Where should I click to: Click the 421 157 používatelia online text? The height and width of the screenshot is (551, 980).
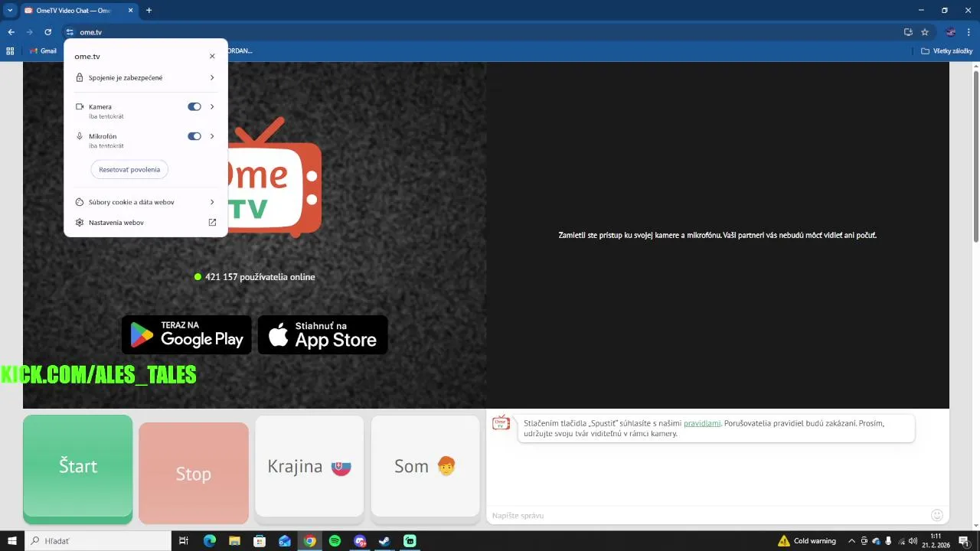click(260, 277)
